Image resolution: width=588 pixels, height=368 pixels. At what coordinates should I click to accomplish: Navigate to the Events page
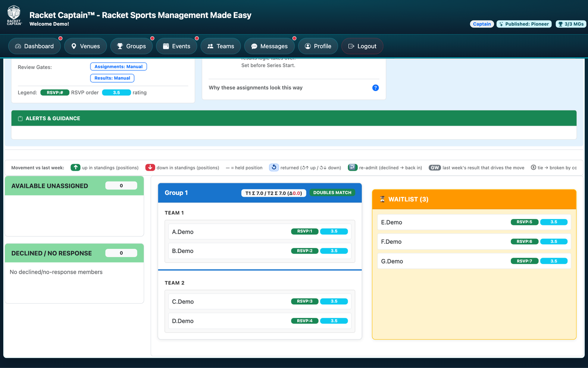pyautogui.click(x=176, y=46)
